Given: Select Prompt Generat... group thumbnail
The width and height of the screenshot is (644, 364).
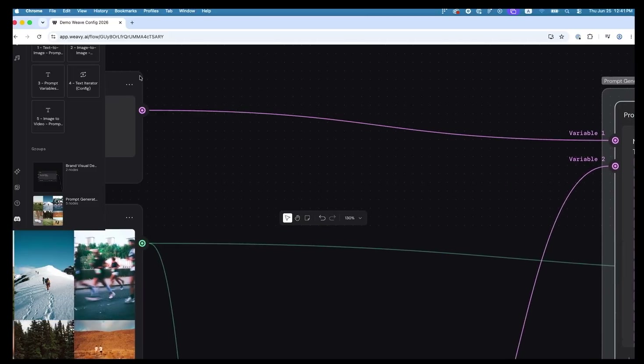Looking at the screenshot, I should (48, 211).
